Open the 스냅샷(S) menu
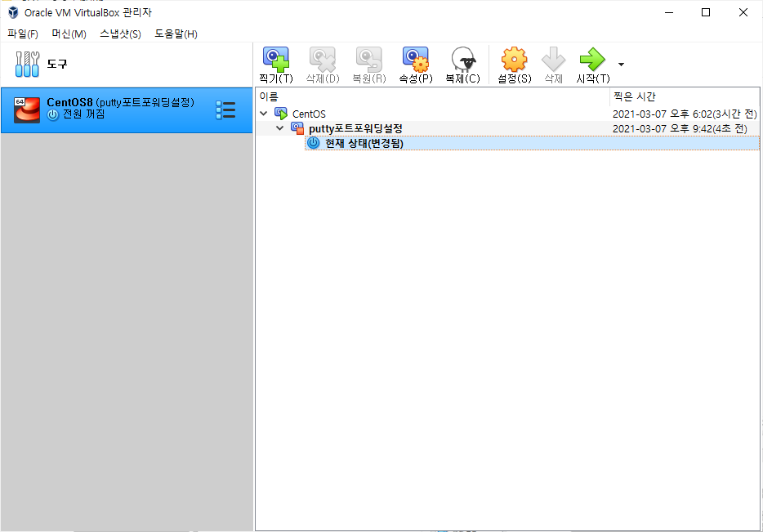 coord(120,34)
